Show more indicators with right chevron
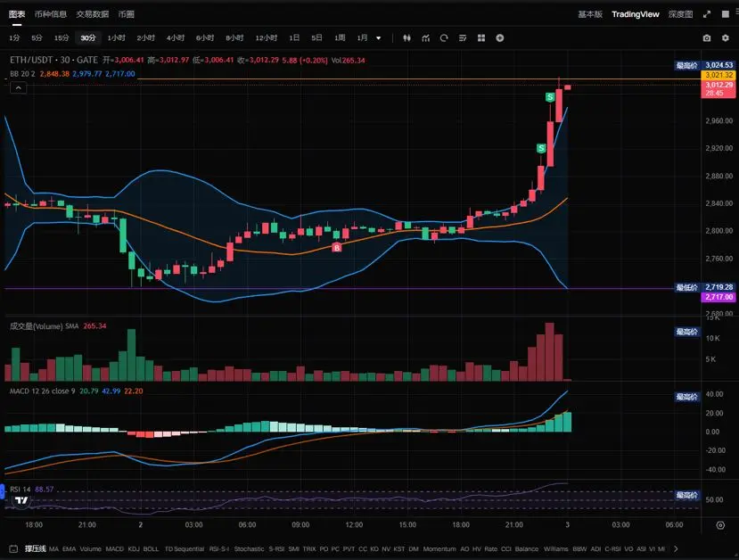 pyautogui.click(x=676, y=548)
